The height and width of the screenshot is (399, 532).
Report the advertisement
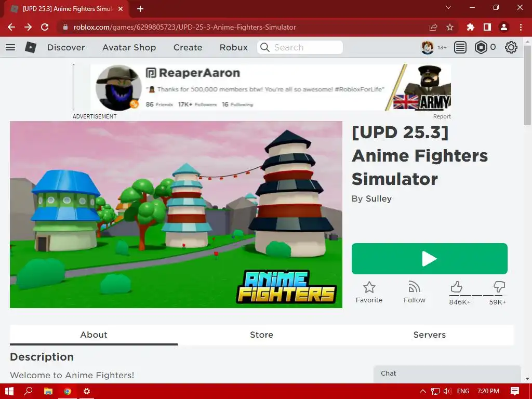(x=442, y=116)
